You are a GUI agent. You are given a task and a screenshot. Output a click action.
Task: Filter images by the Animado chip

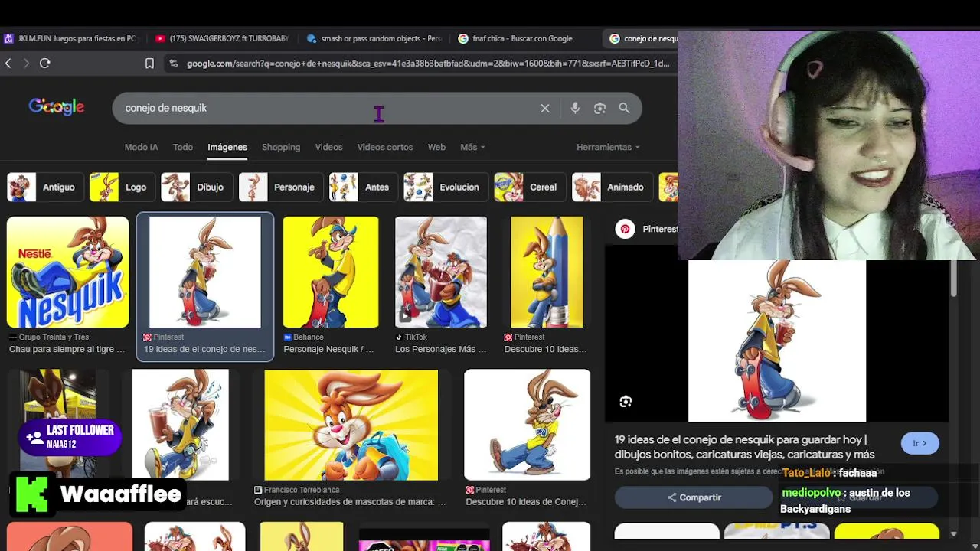pyautogui.click(x=611, y=187)
